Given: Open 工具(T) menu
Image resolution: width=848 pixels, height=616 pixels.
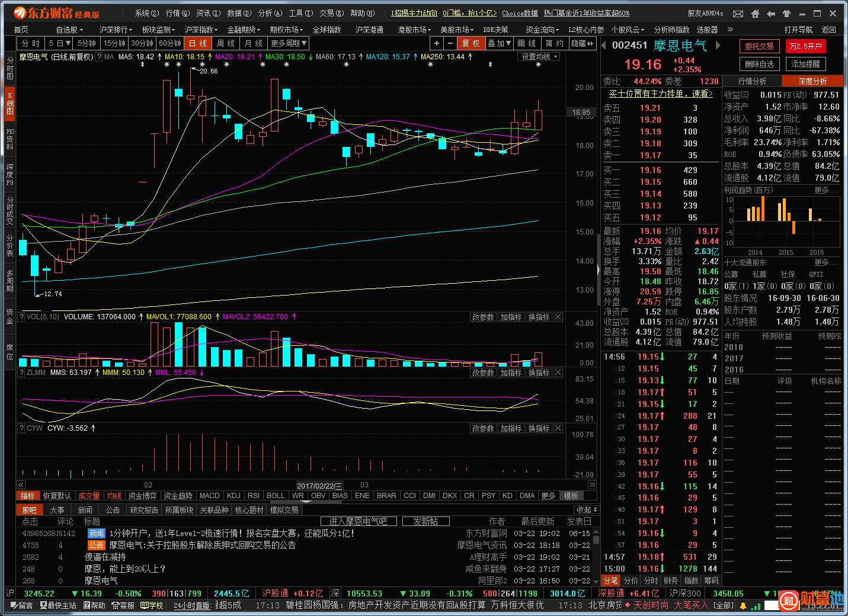Looking at the screenshot, I should coord(301,13).
